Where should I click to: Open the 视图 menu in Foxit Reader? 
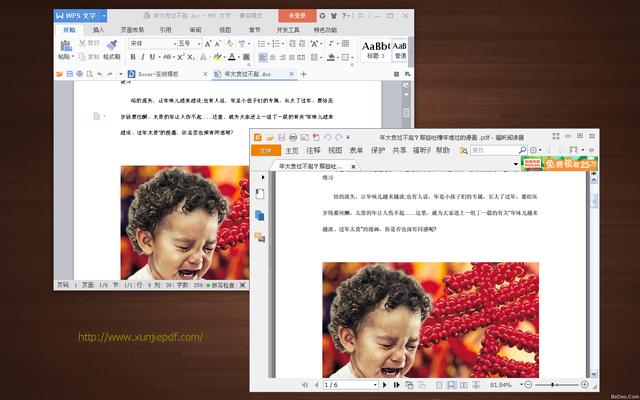click(x=335, y=151)
